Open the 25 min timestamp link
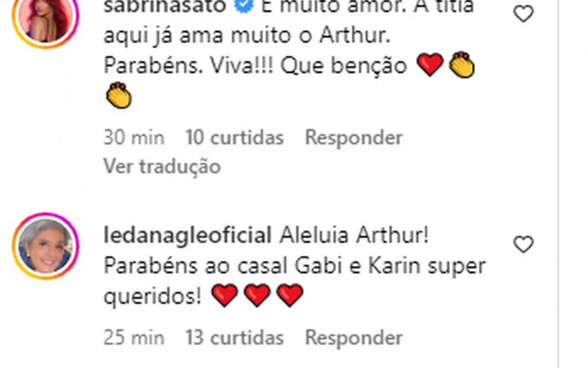The width and height of the screenshot is (588, 368). coord(134,338)
